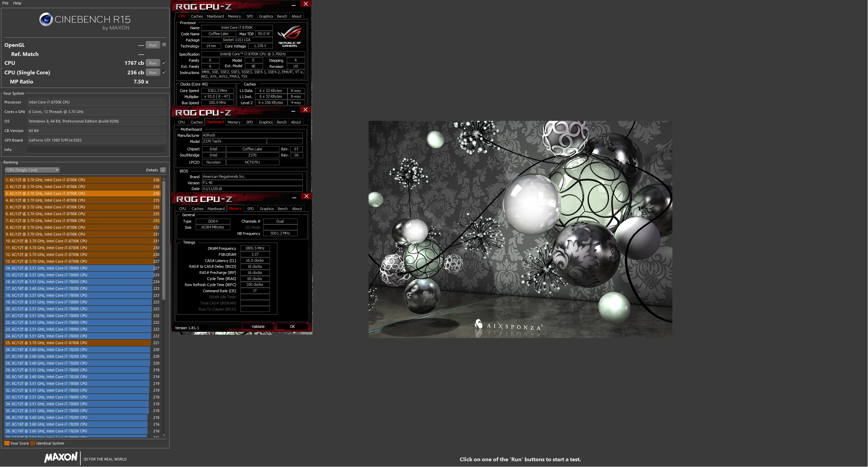Image resolution: width=868 pixels, height=467 pixels.
Task: Click Validate in the CPU-Z Memory window
Action: point(258,326)
